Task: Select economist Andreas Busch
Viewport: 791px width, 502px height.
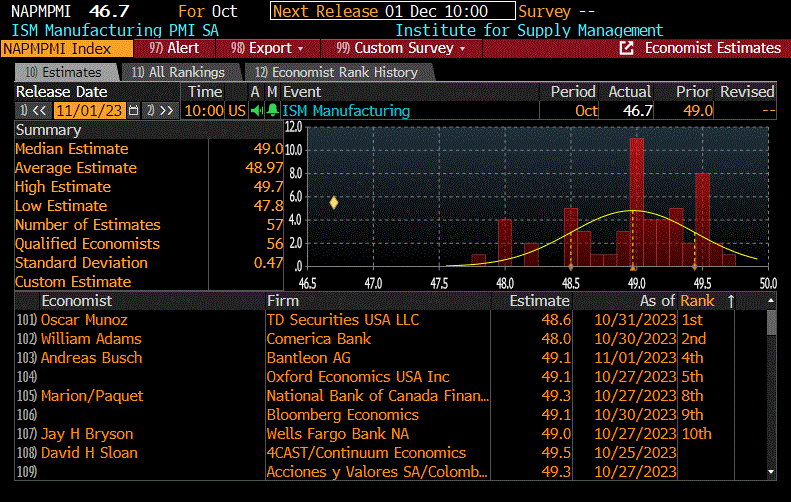Action: [x=91, y=358]
